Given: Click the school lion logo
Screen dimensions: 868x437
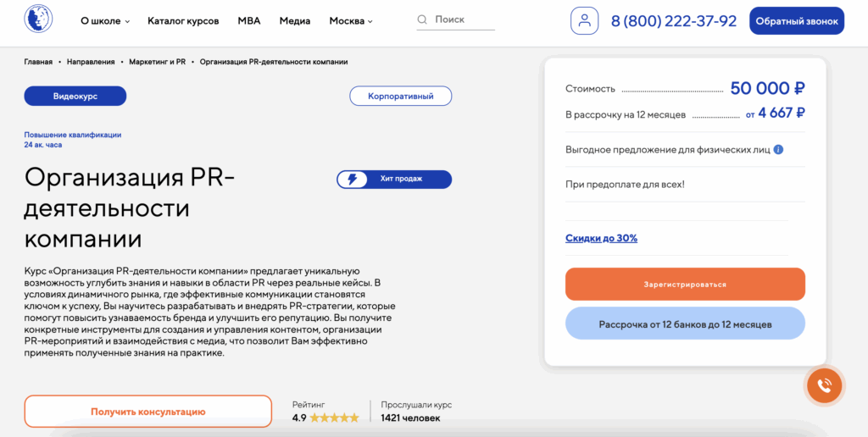Looking at the screenshot, I should tap(39, 19).
